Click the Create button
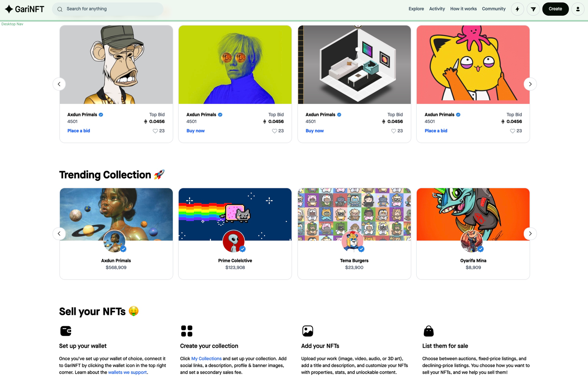The height and width of the screenshot is (392, 588). 555,9
